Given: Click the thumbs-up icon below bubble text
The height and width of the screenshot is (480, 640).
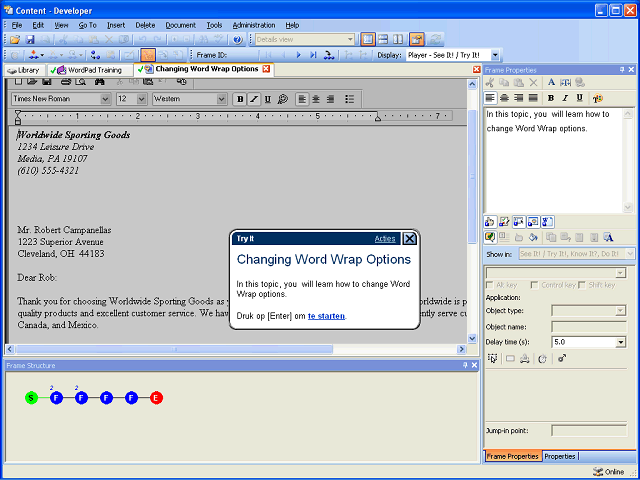Looking at the screenshot, I should (x=490, y=222).
